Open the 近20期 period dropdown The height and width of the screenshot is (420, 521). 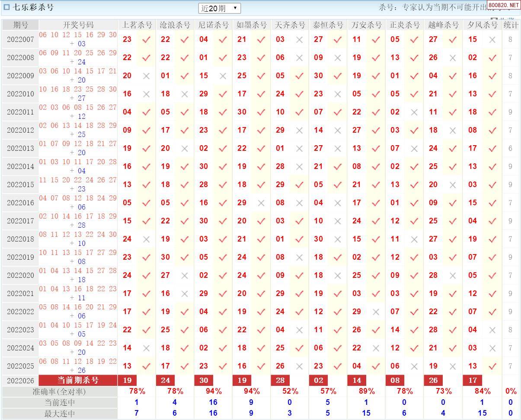click(x=220, y=8)
